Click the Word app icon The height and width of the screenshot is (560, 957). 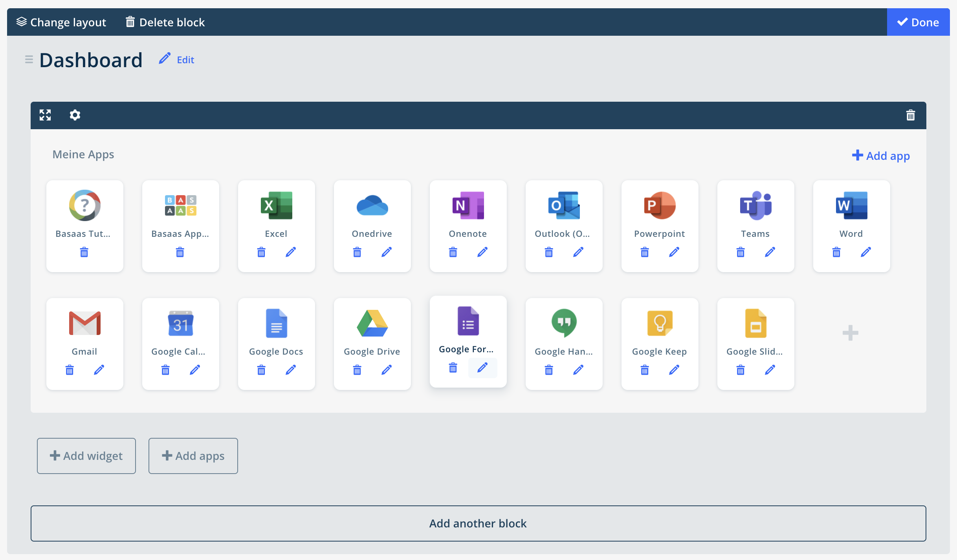[x=852, y=205]
